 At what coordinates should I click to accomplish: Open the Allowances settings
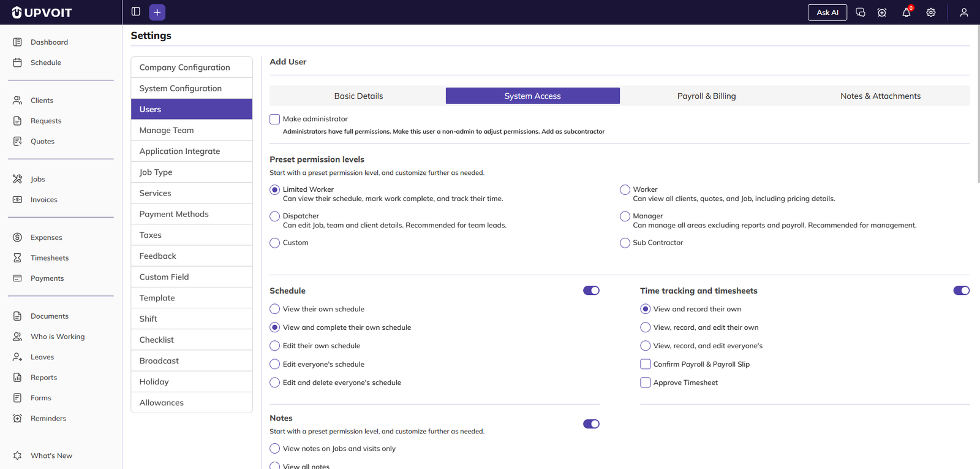click(192, 403)
